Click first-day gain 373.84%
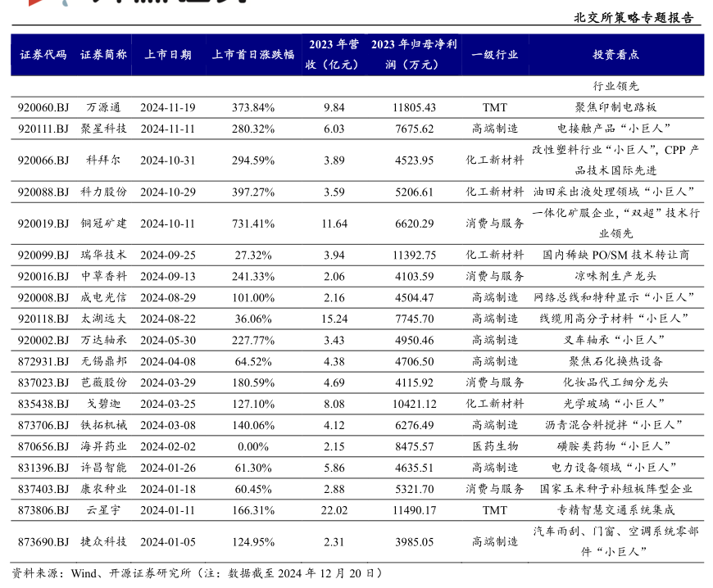The image size is (713, 588). [x=253, y=108]
